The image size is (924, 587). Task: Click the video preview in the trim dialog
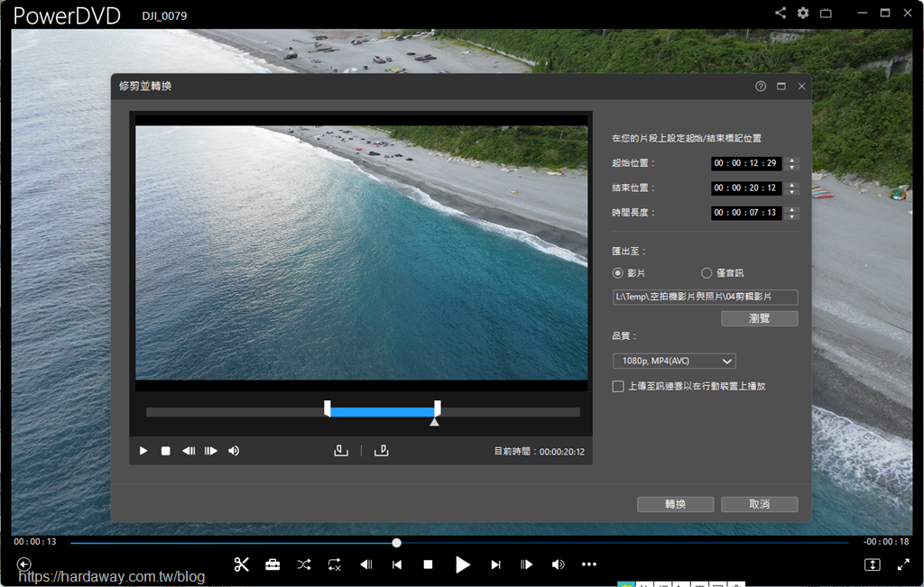point(361,253)
